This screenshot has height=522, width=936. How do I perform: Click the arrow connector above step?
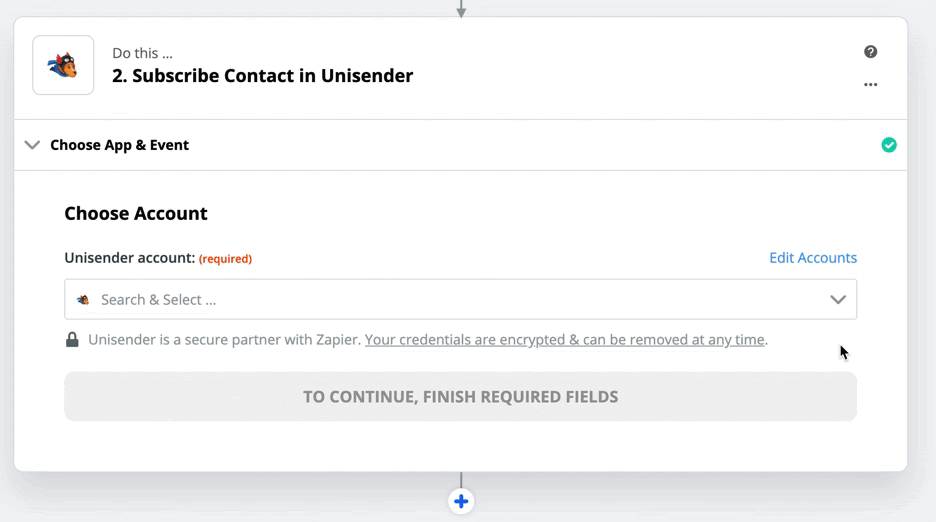461,8
